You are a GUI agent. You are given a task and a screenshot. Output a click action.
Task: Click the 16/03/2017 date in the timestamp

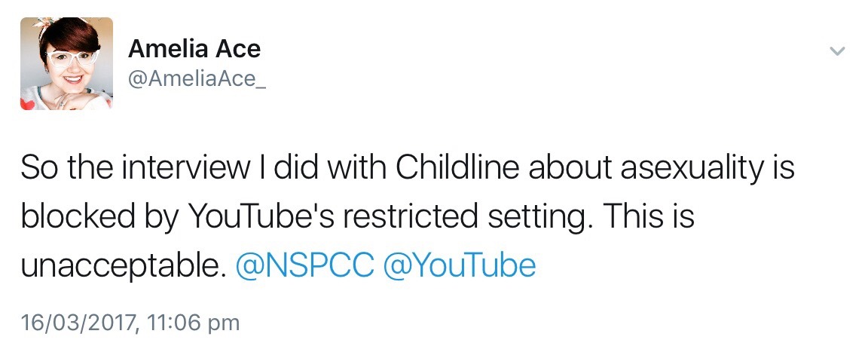pos(78,323)
